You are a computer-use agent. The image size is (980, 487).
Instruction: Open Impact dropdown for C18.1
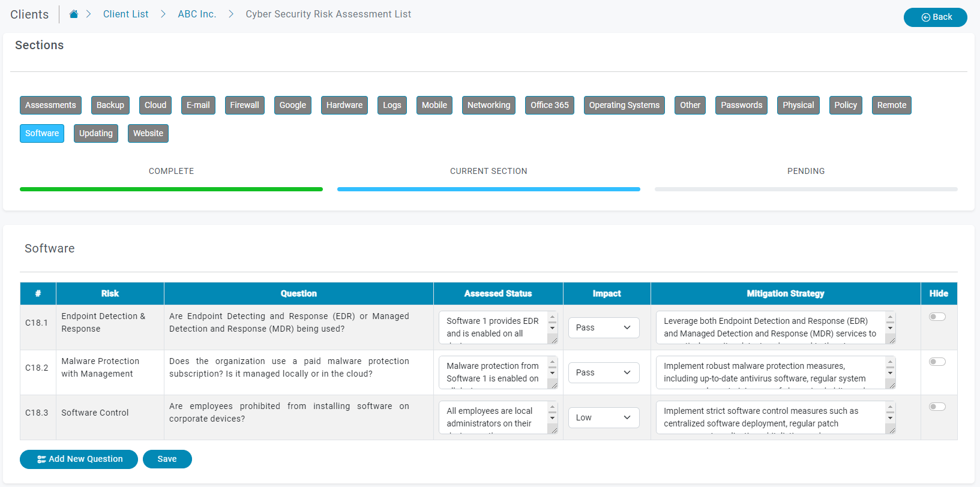(603, 327)
